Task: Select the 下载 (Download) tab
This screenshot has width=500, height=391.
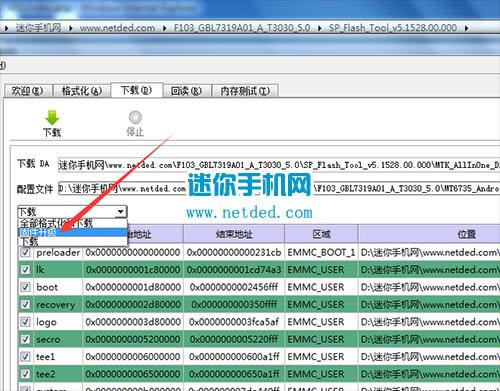Action: (137, 90)
